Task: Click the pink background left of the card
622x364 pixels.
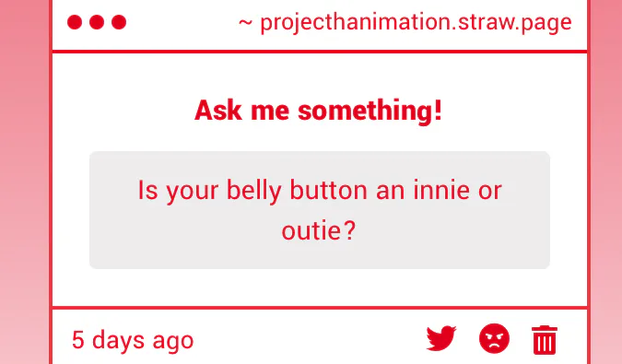Action: tap(25, 182)
